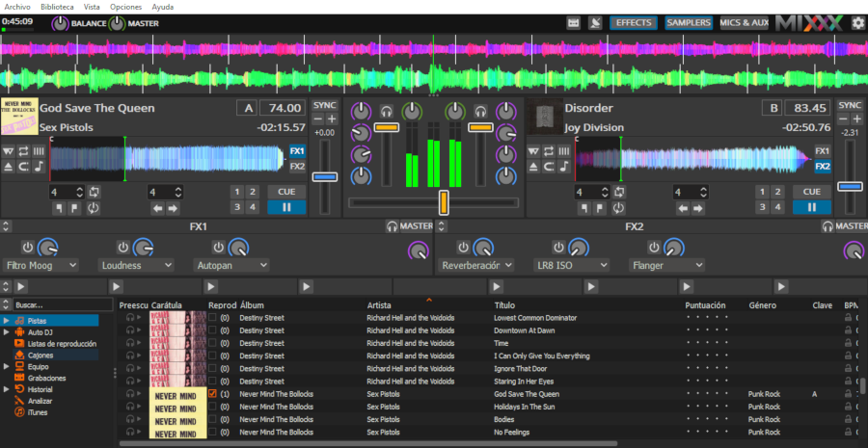Open the Vista menu

click(x=92, y=7)
